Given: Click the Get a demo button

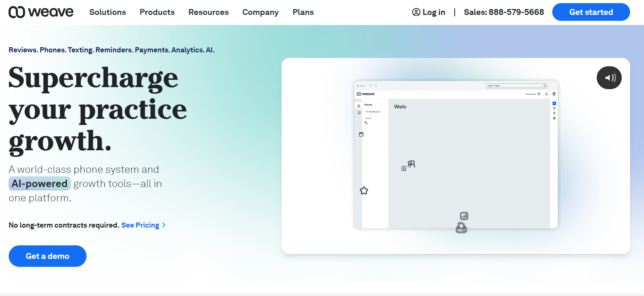Looking at the screenshot, I should 48,256.
